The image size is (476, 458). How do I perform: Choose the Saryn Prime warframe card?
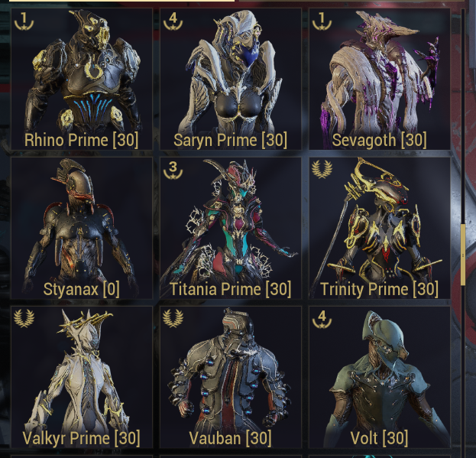click(x=231, y=79)
